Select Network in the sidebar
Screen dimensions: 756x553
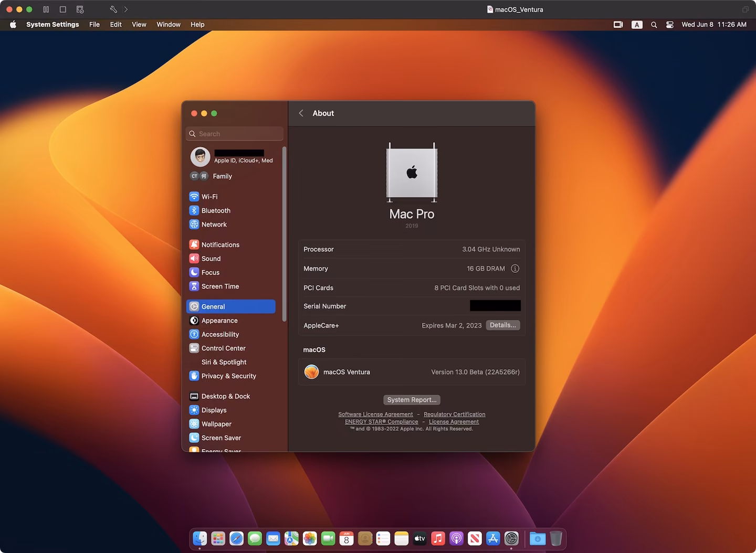tap(231, 225)
